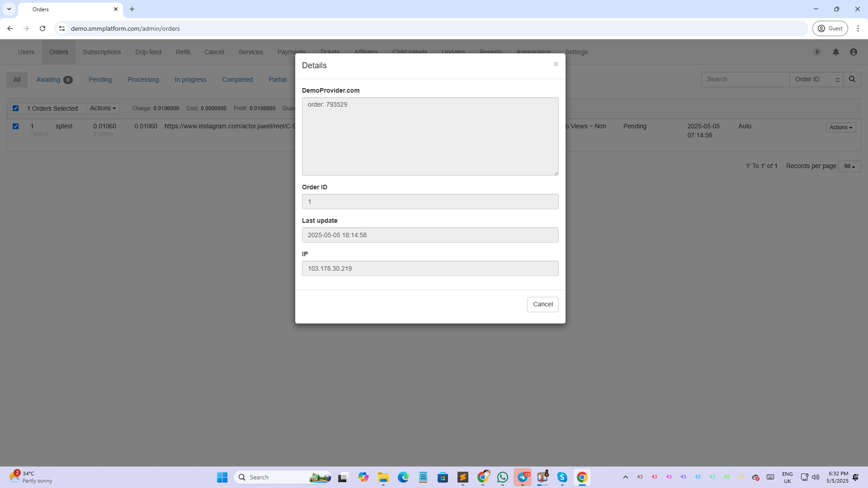Image resolution: width=868 pixels, height=488 pixels.
Task: Close the Details dialog with X
Action: 556,64
